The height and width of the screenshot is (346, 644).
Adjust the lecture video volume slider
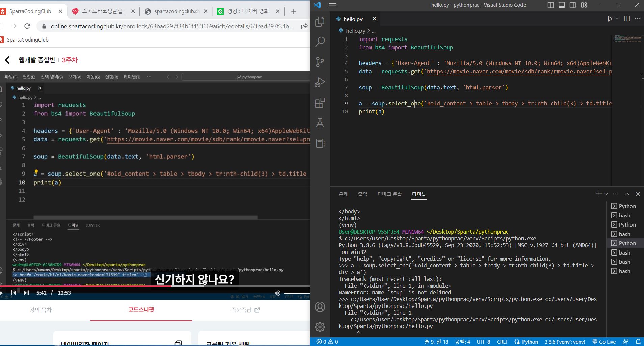click(x=297, y=293)
